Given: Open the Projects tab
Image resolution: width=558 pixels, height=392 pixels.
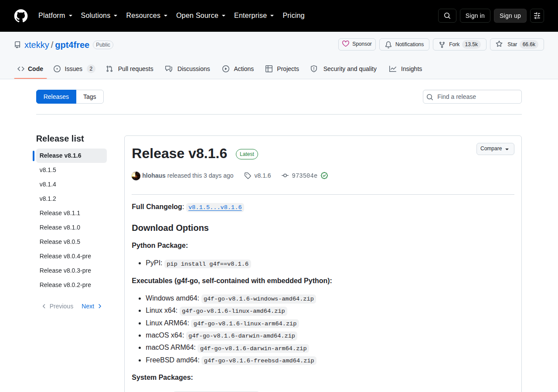Looking at the screenshot, I should point(282,69).
